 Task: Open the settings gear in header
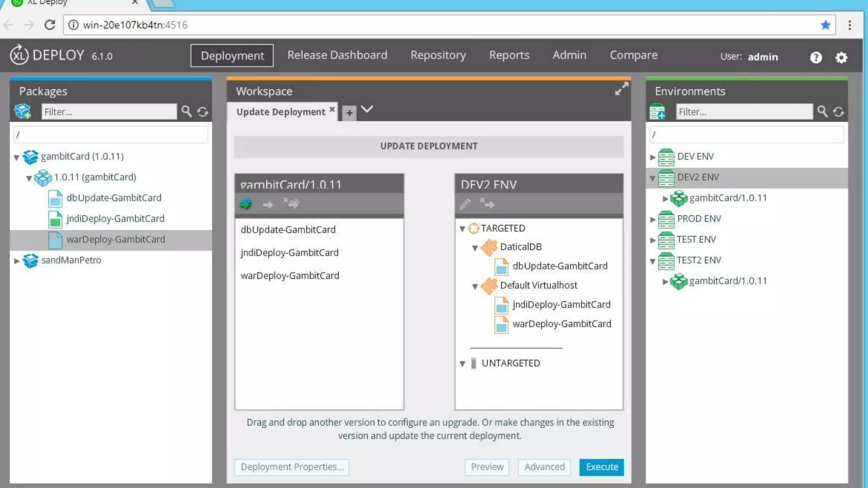pos(841,57)
